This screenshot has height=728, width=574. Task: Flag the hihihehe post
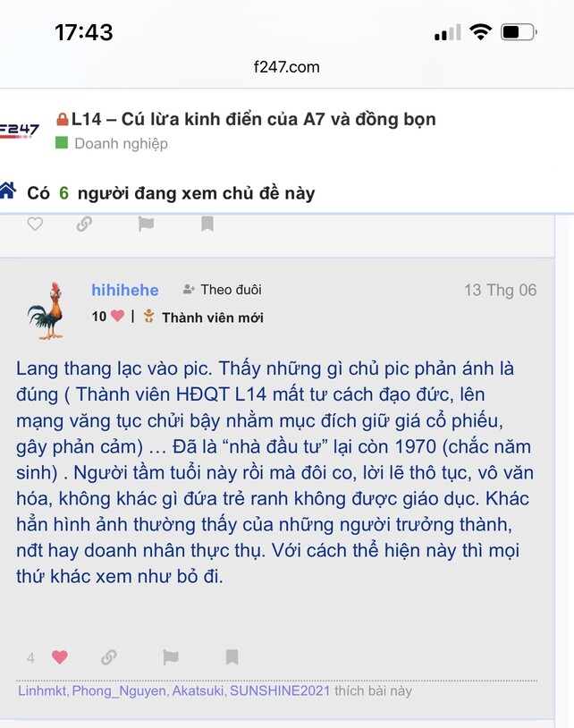pyautogui.click(x=171, y=657)
